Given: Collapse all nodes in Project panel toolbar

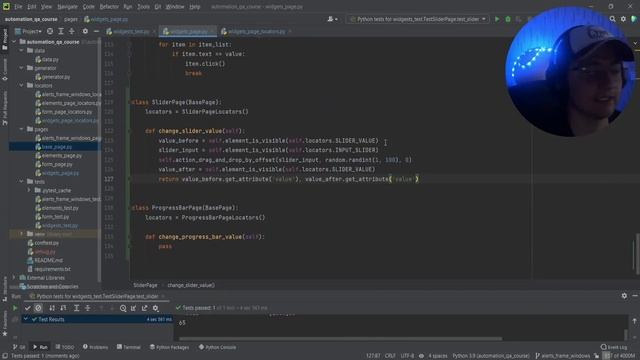Looking at the screenshot, I should click(x=71, y=31).
